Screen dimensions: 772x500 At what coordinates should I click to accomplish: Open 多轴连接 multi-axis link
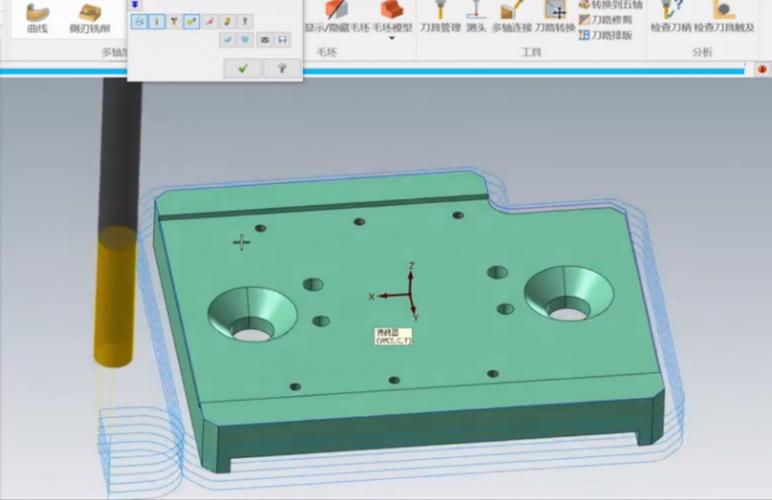(511, 17)
